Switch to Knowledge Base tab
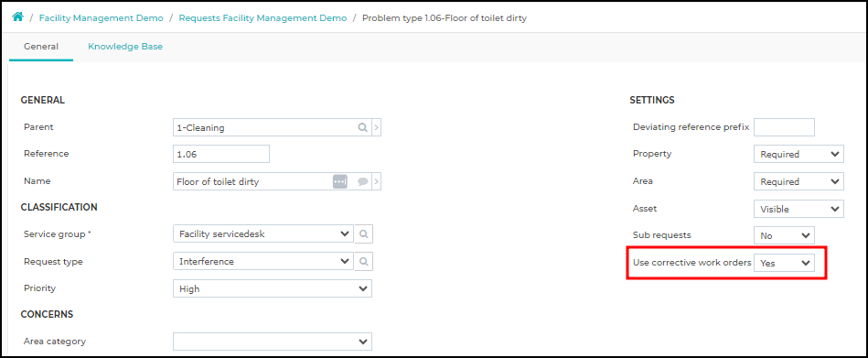 tap(125, 47)
